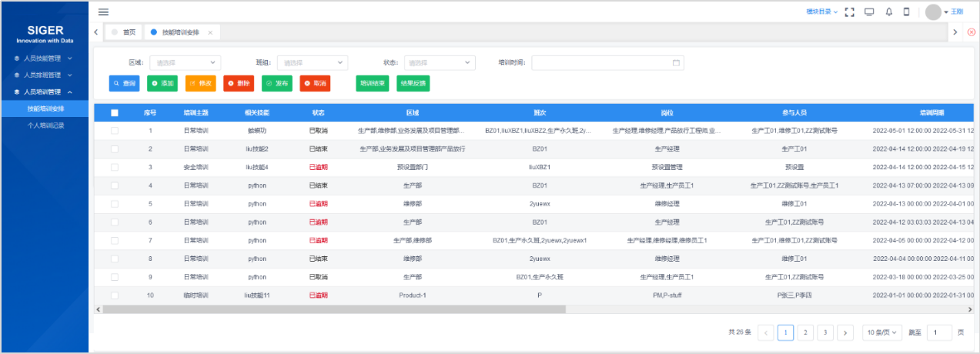Collapse the 人员培训管理 sidebar menu
980x354 pixels.
coord(43,92)
